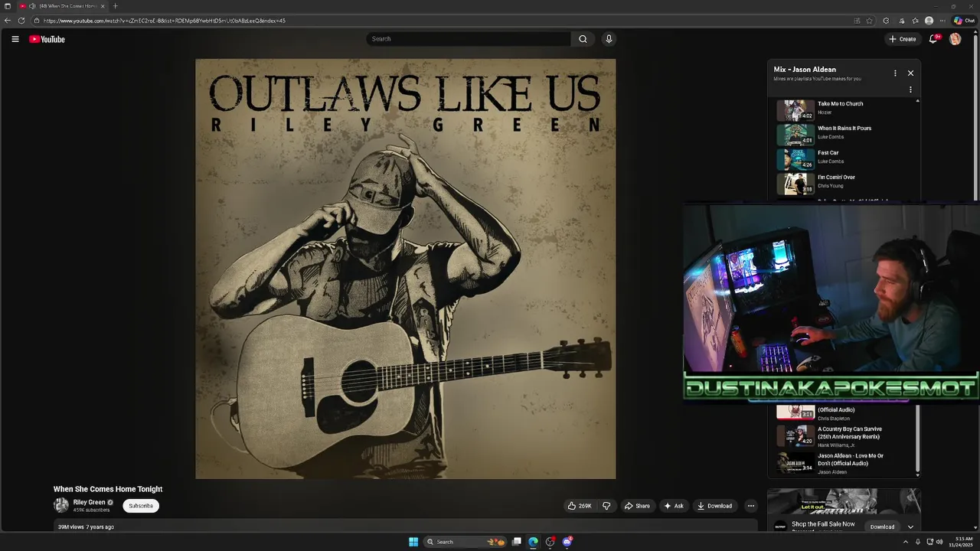Expand the Shop the Fall Sale ad chevron
Screen dimensions: 980x551
pos(910,527)
